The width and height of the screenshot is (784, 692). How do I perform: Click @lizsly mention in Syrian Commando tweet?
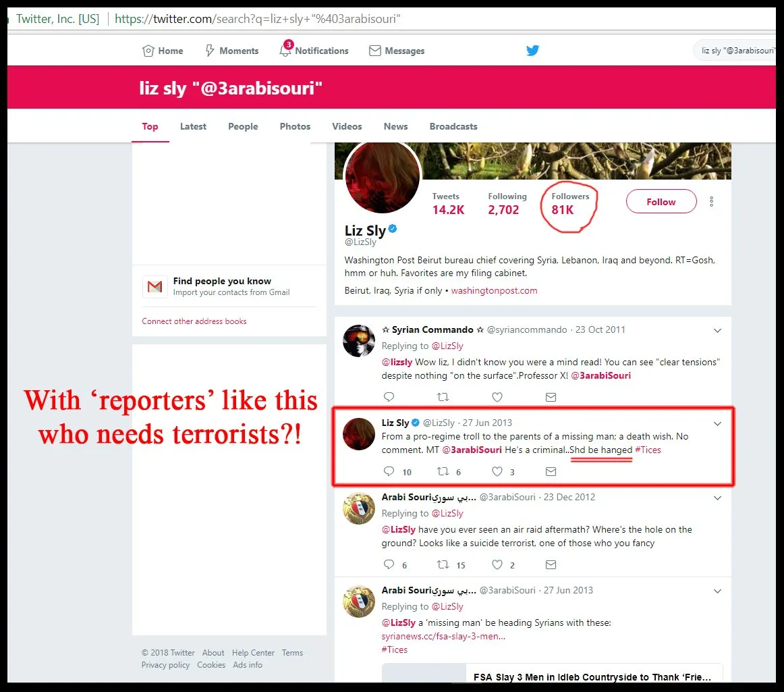(397, 362)
